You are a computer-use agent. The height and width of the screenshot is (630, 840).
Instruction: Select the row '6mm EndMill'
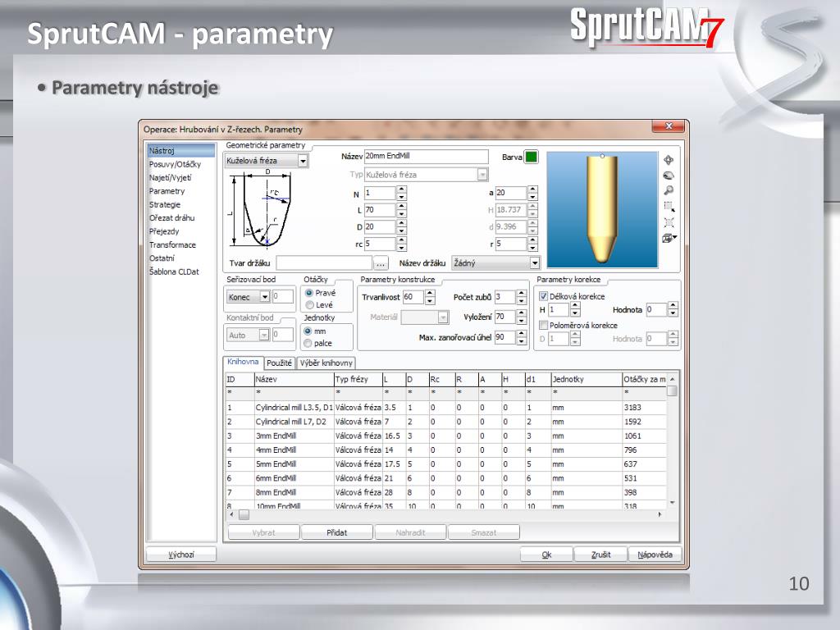(x=446, y=478)
